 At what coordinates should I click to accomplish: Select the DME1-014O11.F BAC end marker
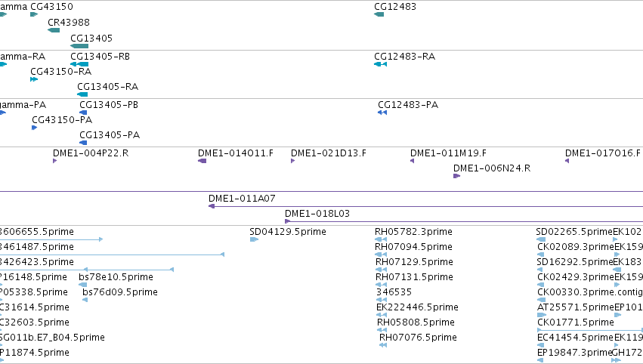pos(202,161)
